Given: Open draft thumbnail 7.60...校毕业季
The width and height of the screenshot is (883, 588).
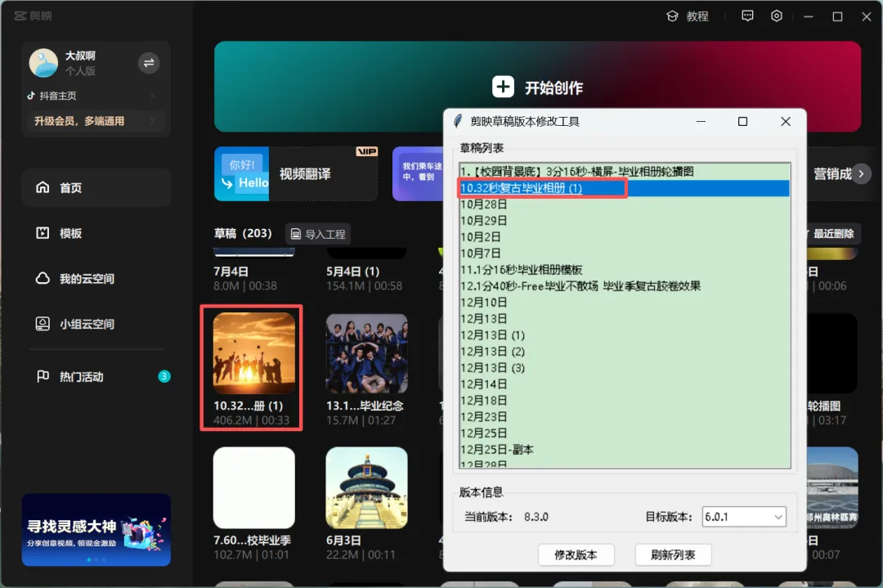Looking at the screenshot, I should pos(254,487).
